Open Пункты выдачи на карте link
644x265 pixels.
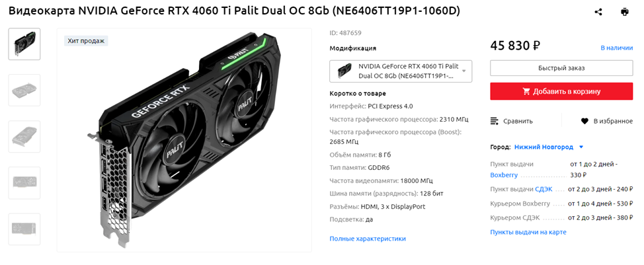tap(528, 232)
